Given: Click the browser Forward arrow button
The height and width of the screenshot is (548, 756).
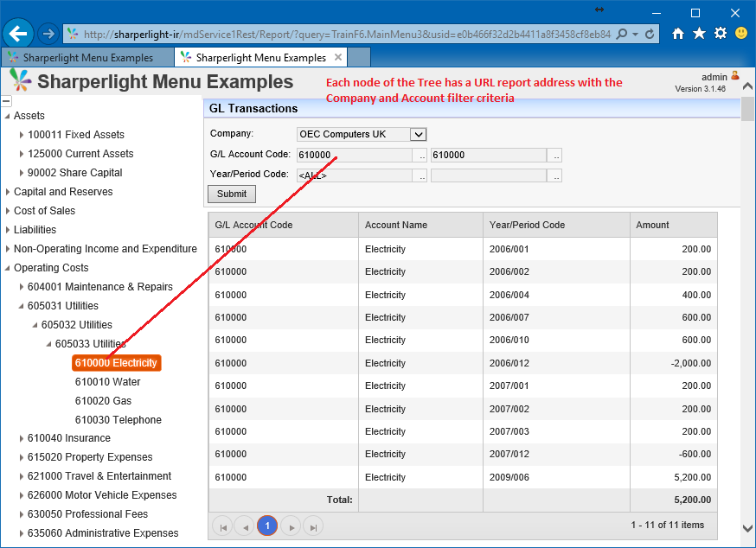Looking at the screenshot, I should pos(48,34).
